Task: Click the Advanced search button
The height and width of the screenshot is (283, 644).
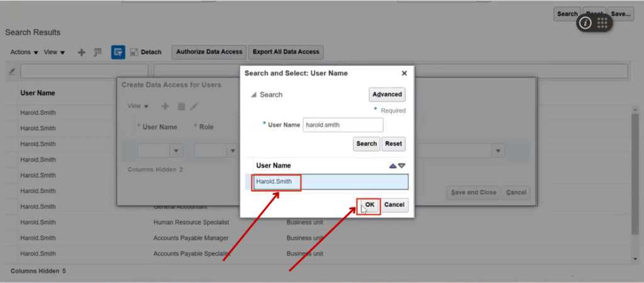Action: pos(387,94)
